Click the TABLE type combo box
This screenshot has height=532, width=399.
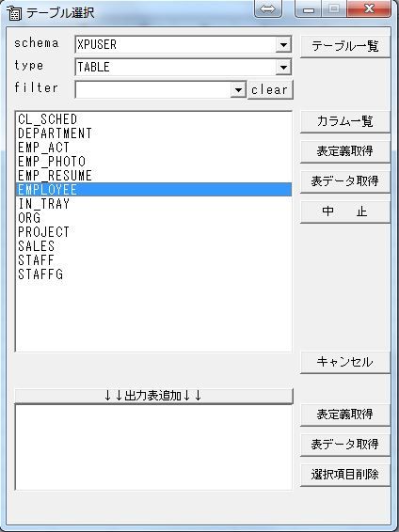[183, 67]
